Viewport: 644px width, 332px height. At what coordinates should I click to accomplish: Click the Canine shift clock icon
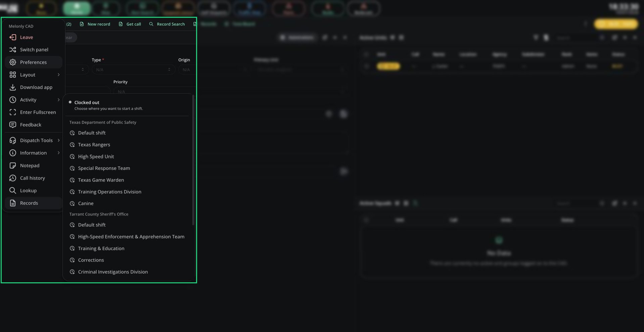(72, 203)
